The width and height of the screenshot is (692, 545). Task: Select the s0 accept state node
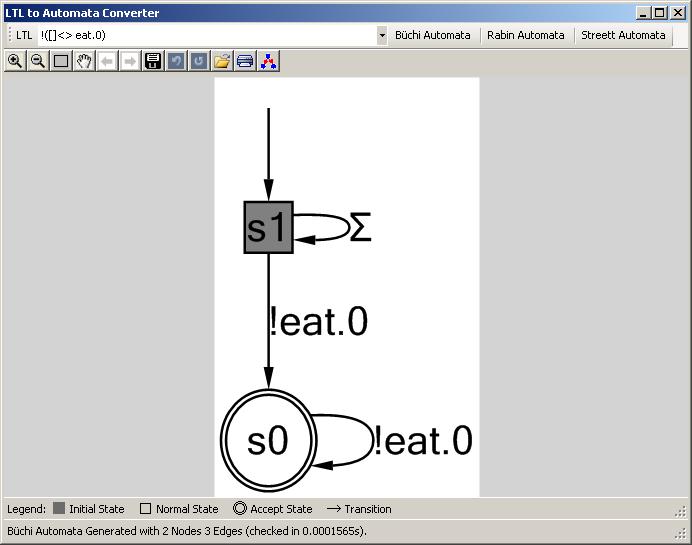268,440
